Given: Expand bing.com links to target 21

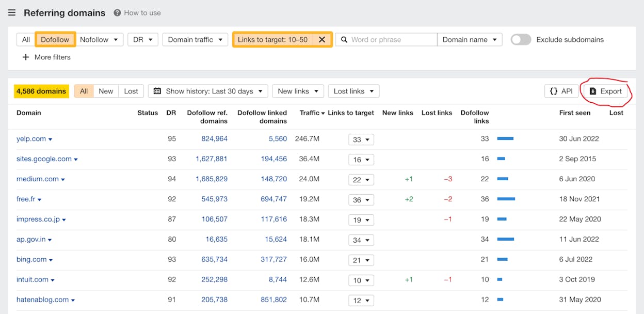Looking at the screenshot, I should 361,260.
